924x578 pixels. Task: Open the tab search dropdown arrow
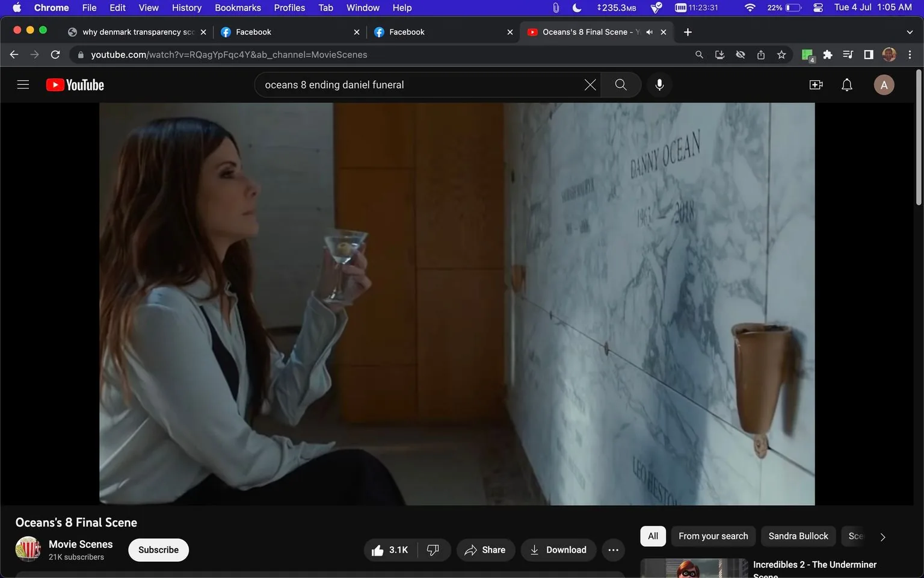tap(910, 32)
